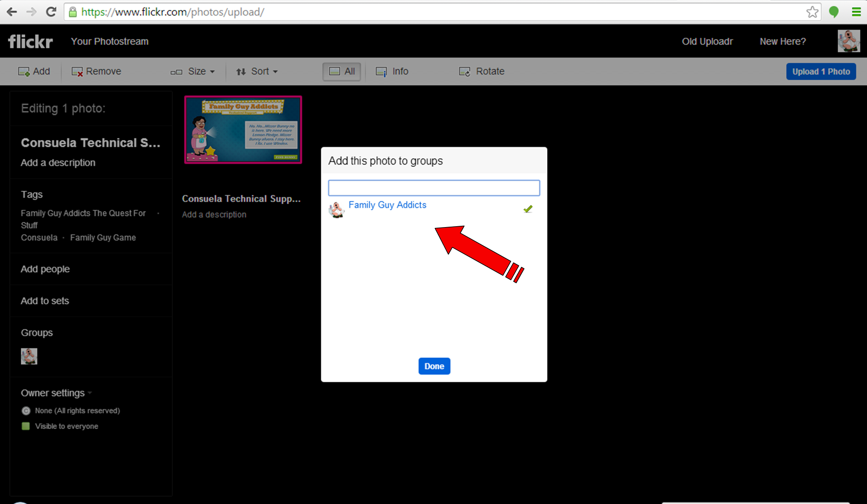
Task: Toggle green checkmark for Family Guy Addicts
Action: pos(528,209)
